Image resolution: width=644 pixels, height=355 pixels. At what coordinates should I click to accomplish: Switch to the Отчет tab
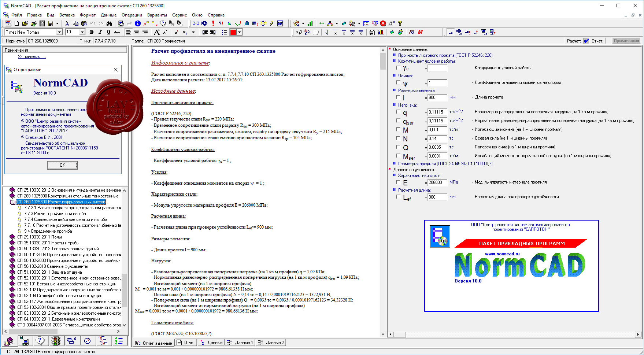[x=186, y=343]
